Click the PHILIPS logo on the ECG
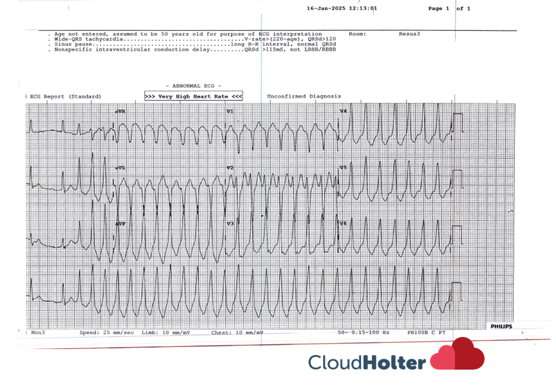This screenshot has width=556, height=392. (500, 327)
